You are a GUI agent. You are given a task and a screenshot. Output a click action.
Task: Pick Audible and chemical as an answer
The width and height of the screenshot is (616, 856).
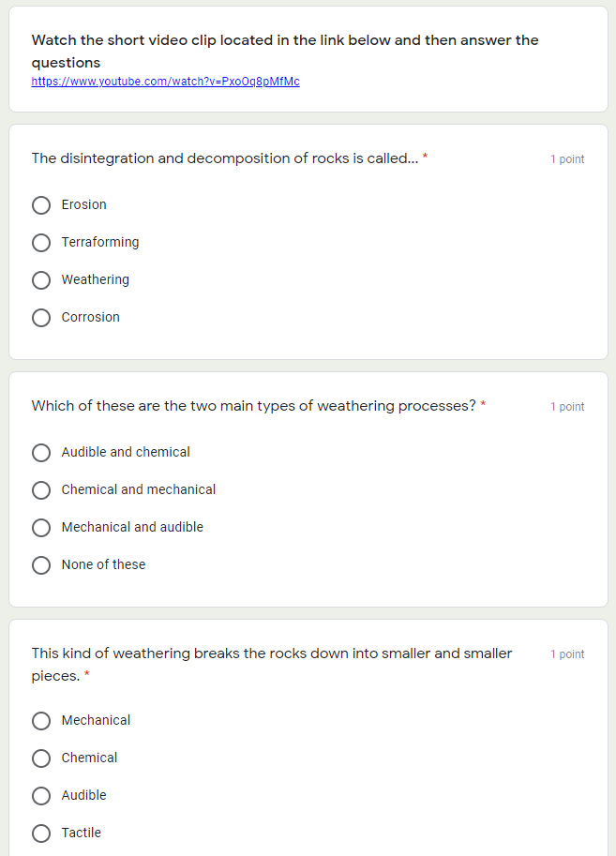pyautogui.click(x=41, y=453)
